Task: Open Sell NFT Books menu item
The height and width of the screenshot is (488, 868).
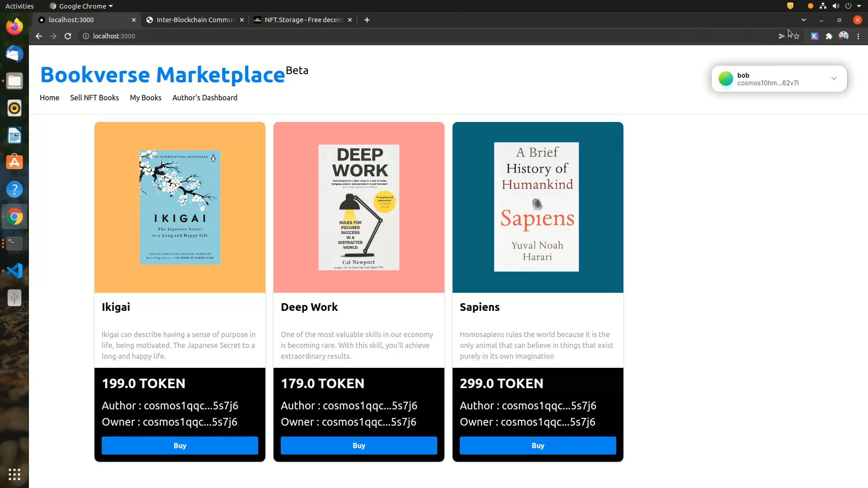Action: (x=94, y=98)
